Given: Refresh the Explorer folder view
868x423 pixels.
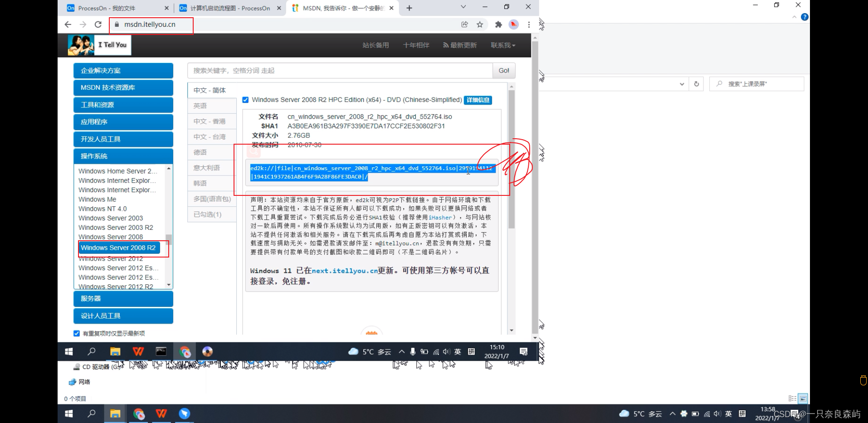Looking at the screenshot, I should [697, 84].
